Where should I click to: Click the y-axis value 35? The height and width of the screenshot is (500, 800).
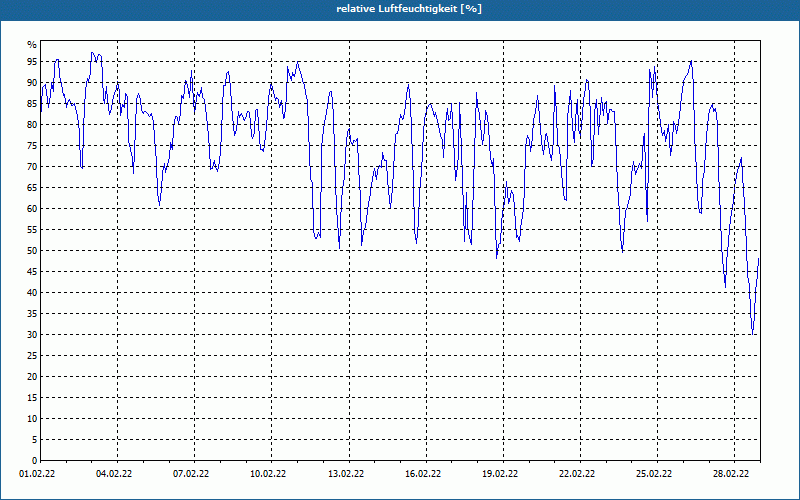tap(32, 314)
